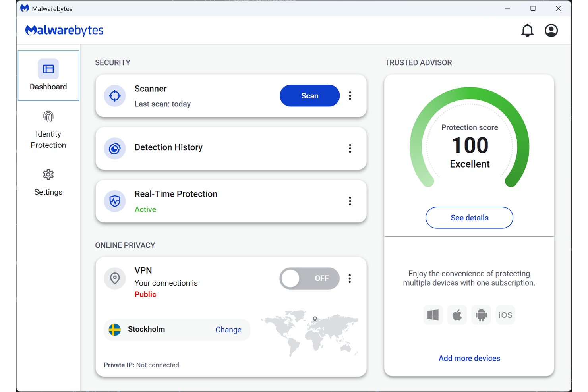Open Scanner more options menu
The image size is (588, 392).
pos(350,96)
